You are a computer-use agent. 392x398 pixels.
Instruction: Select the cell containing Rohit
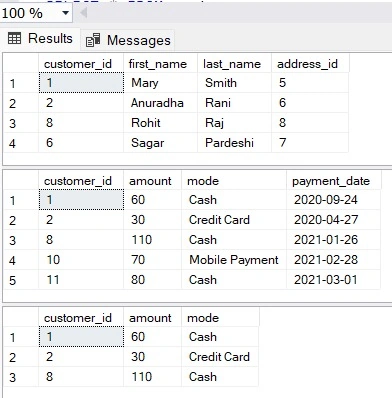point(160,123)
